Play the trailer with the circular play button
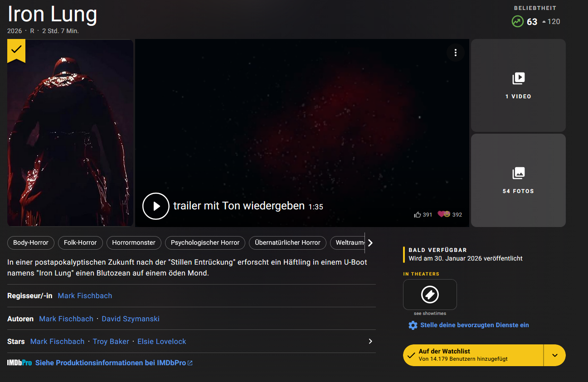Screen dimensions: 588x382 pyautogui.click(x=156, y=206)
